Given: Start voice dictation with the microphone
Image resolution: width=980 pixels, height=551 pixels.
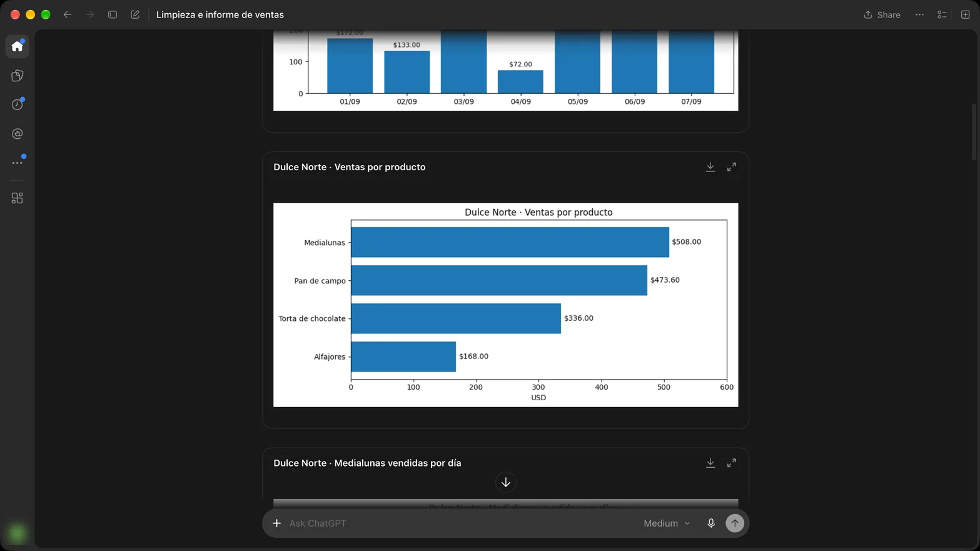Looking at the screenshot, I should (711, 523).
